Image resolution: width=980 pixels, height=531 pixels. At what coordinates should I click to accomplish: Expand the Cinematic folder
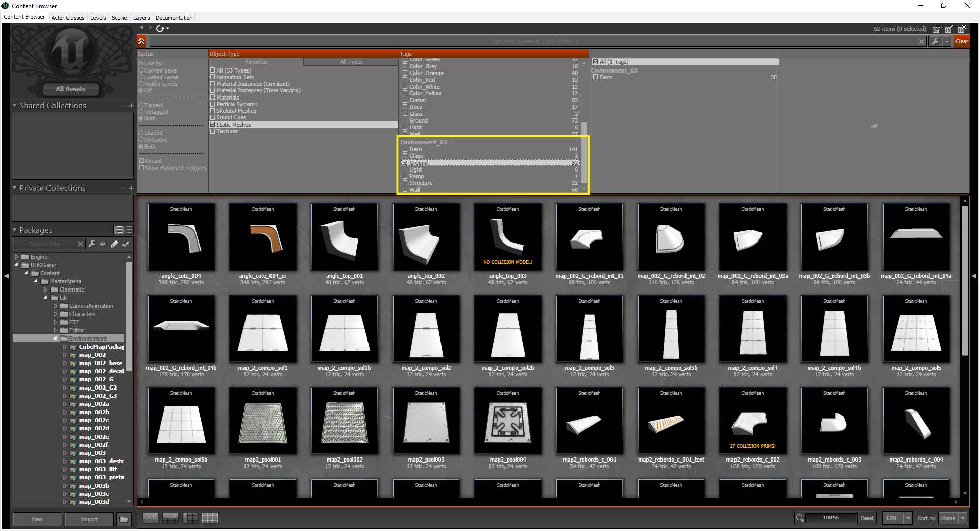click(x=46, y=289)
